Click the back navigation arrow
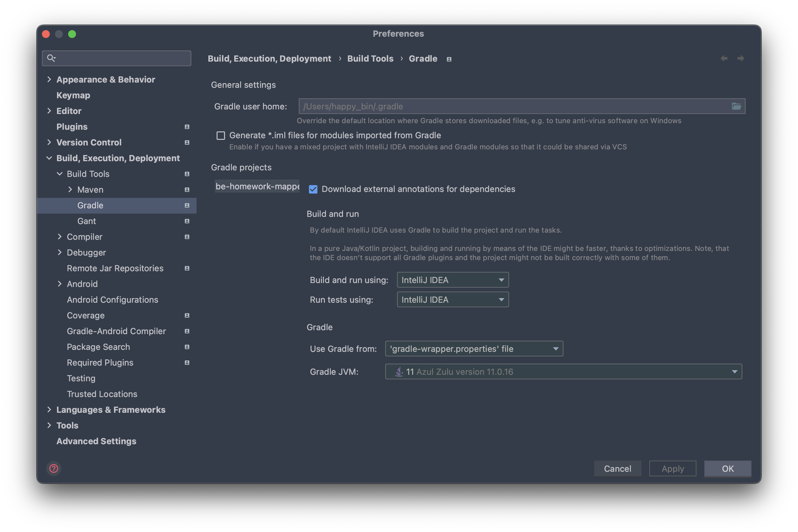 click(x=724, y=58)
